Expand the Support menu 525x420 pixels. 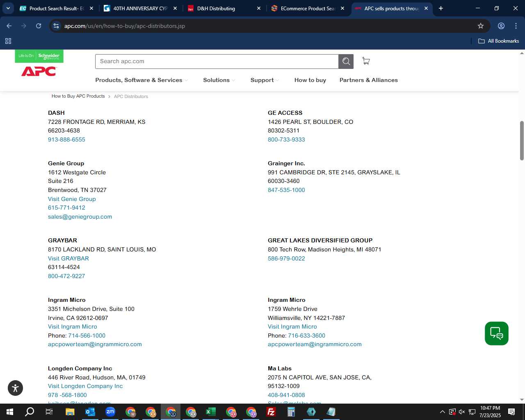265,80
